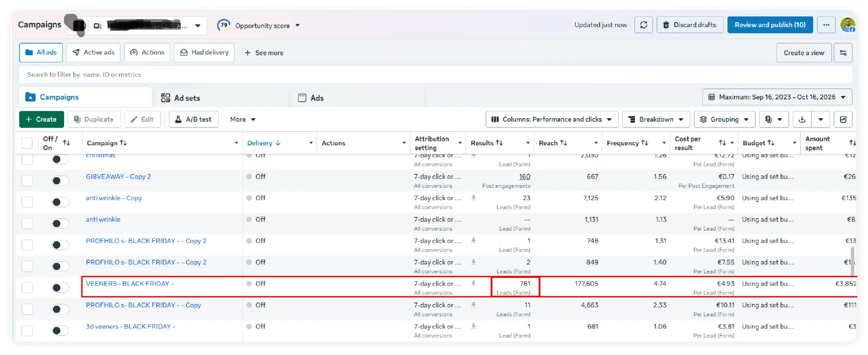Click sort arrows beside Off / On header
The width and height of the screenshot is (868, 355).
pyautogui.click(x=67, y=143)
